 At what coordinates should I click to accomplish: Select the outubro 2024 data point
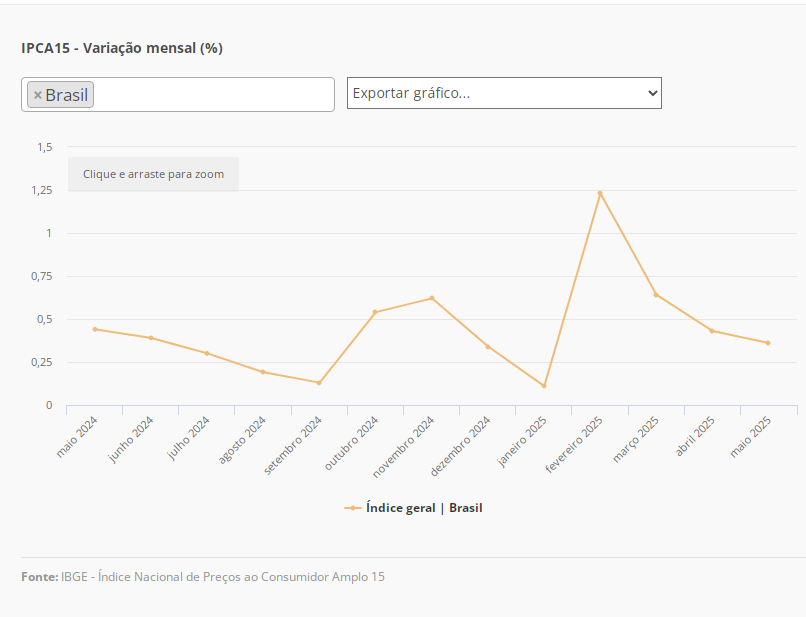[x=375, y=312]
